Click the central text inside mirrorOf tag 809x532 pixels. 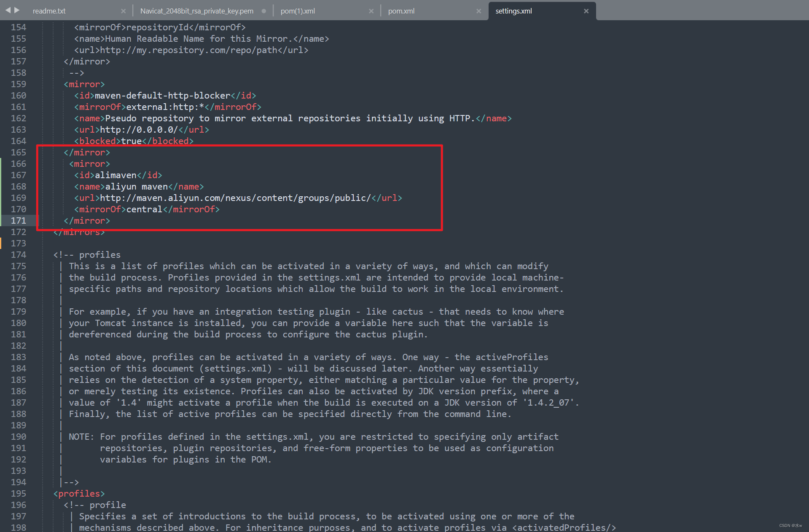click(144, 209)
